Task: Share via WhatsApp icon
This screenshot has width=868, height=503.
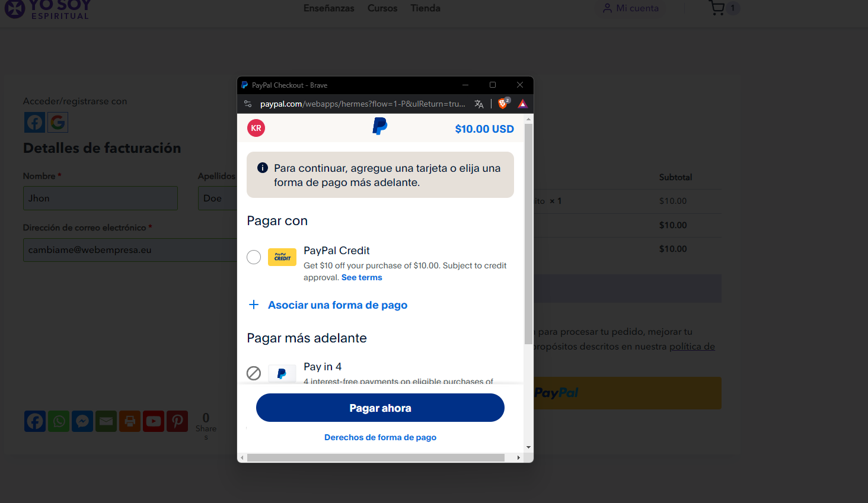Action: [x=59, y=421]
